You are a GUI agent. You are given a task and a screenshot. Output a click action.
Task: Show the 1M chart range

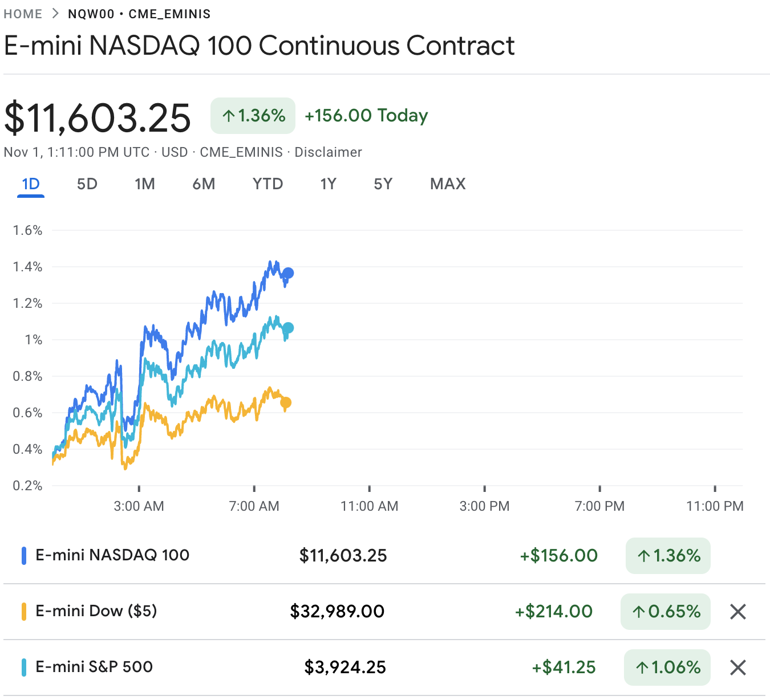[x=145, y=184]
